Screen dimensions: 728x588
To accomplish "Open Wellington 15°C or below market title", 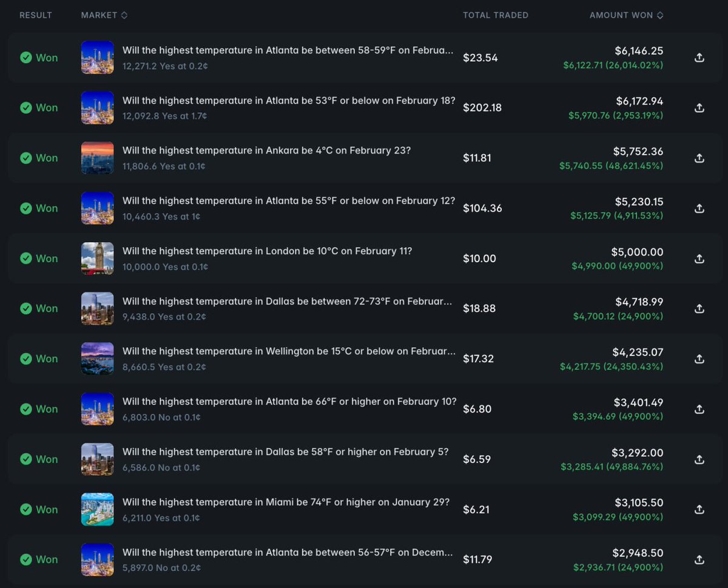I will pyautogui.click(x=289, y=351).
